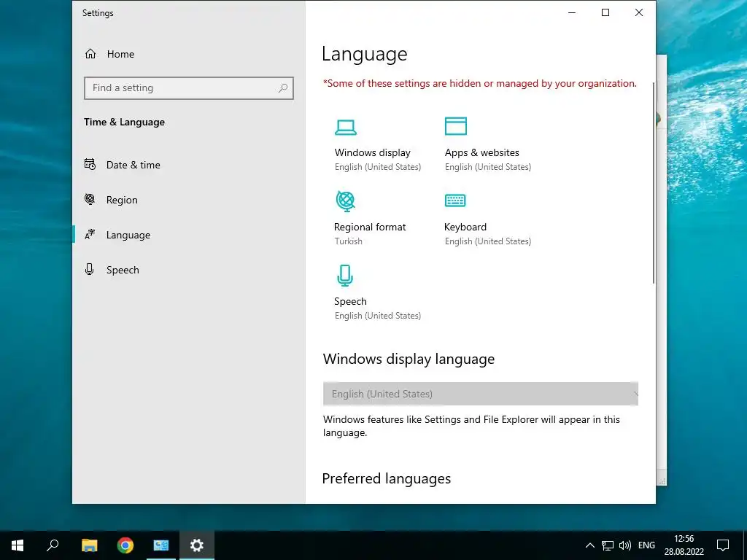The image size is (747, 560).
Task: Open the network status tray icon
Action: click(x=608, y=545)
